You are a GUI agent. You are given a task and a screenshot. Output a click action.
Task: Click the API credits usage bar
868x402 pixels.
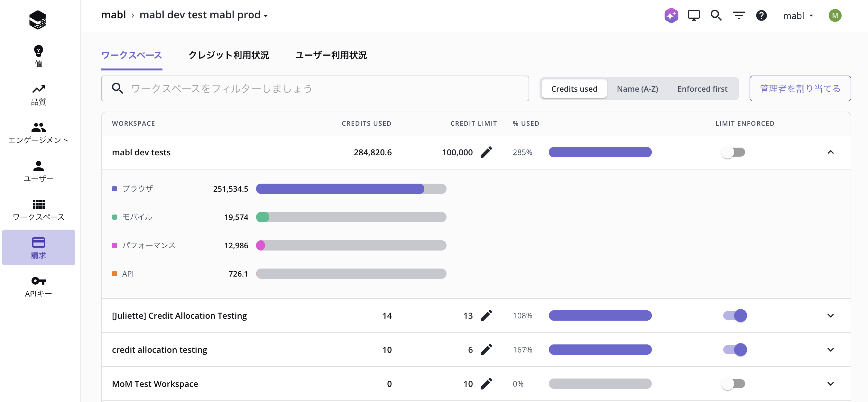pos(351,274)
